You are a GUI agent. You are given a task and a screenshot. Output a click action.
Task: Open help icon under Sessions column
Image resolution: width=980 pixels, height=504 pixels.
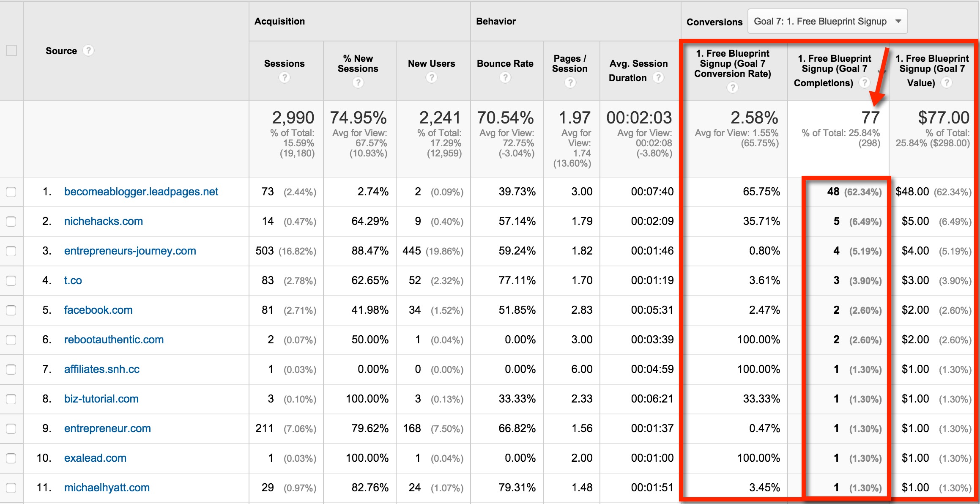285,78
